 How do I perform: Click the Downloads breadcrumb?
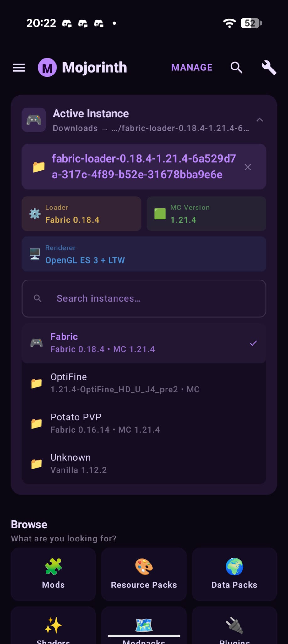click(75, 128)
